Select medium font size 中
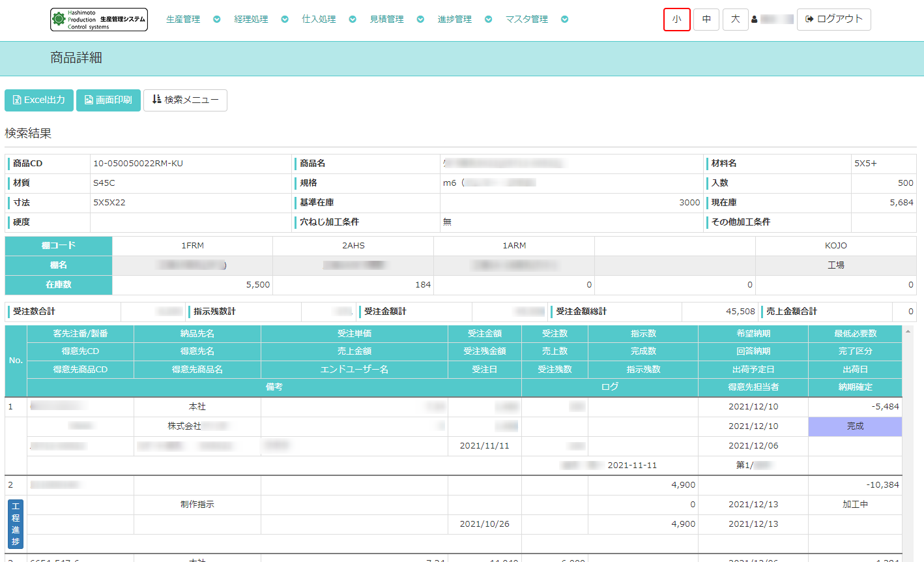Screen dimensions: 924x562 click(x=706, y=20)
